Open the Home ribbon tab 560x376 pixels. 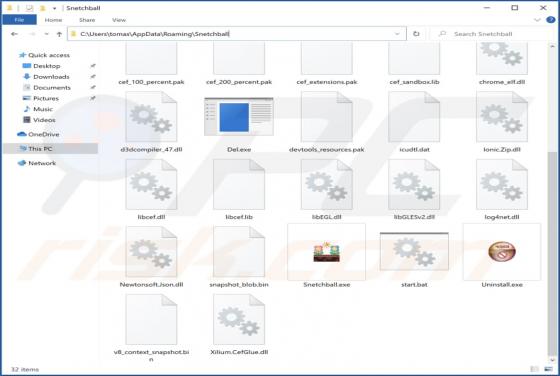53,20
